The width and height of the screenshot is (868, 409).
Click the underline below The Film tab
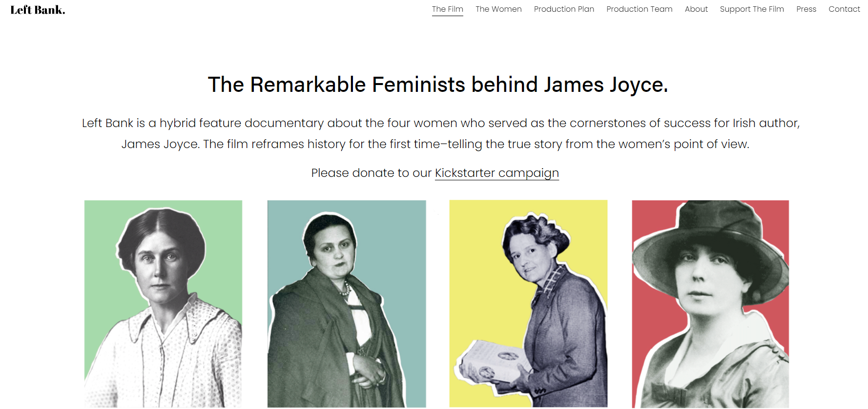click(x=447, y=16)
